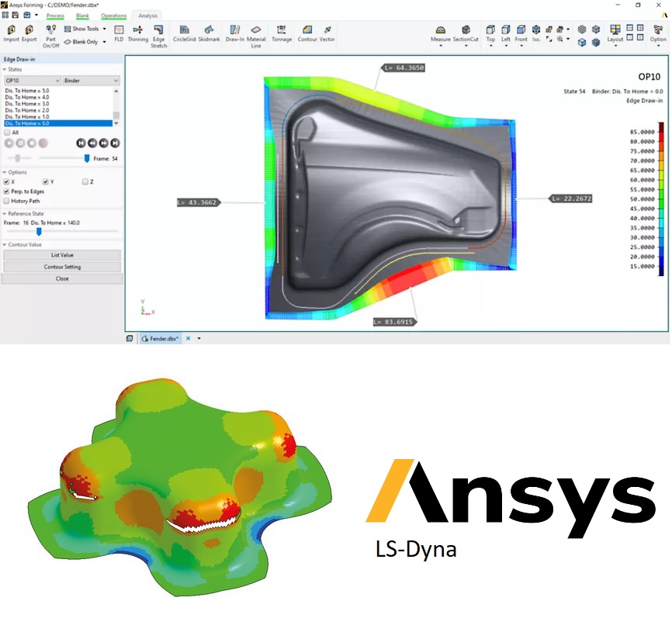
Task: Click the Contour plot icon
Action: [x=307, y=33]
